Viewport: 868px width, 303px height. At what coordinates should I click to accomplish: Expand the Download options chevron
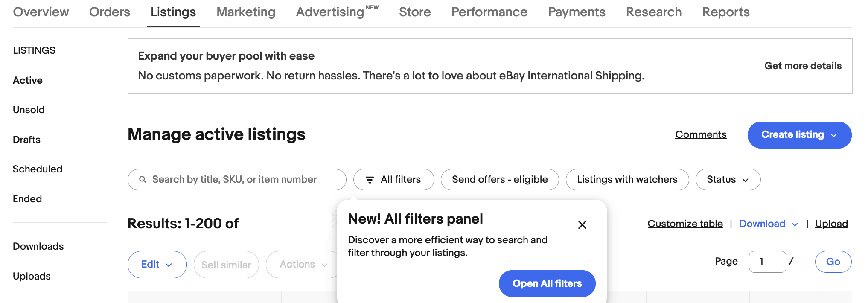coord(795,224)
